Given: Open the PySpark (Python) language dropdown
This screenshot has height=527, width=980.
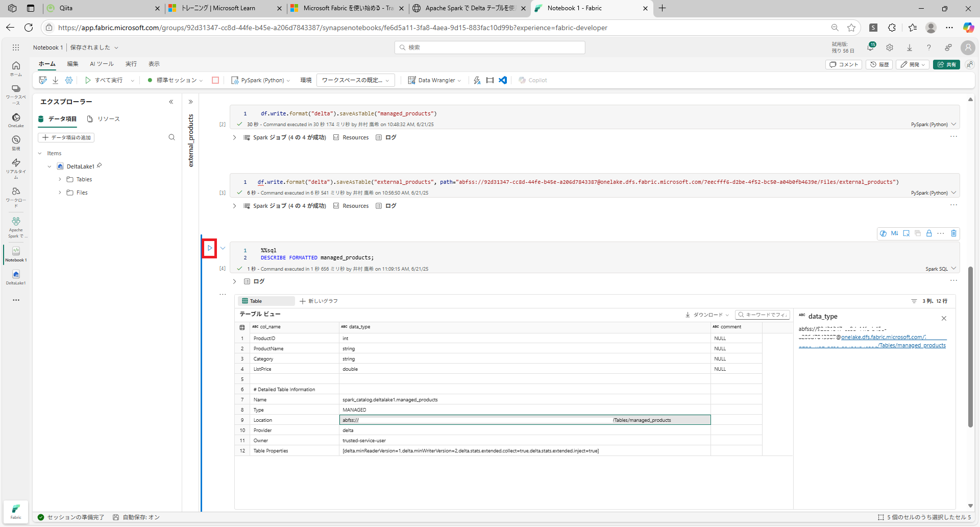Looking at the screenshot, I should (261, 80).
